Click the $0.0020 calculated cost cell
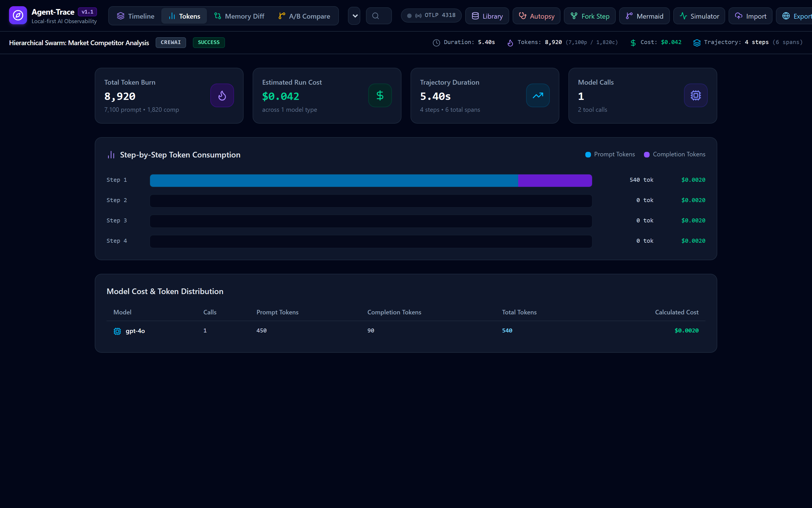 pyautogui.click(x=687, y=330)
